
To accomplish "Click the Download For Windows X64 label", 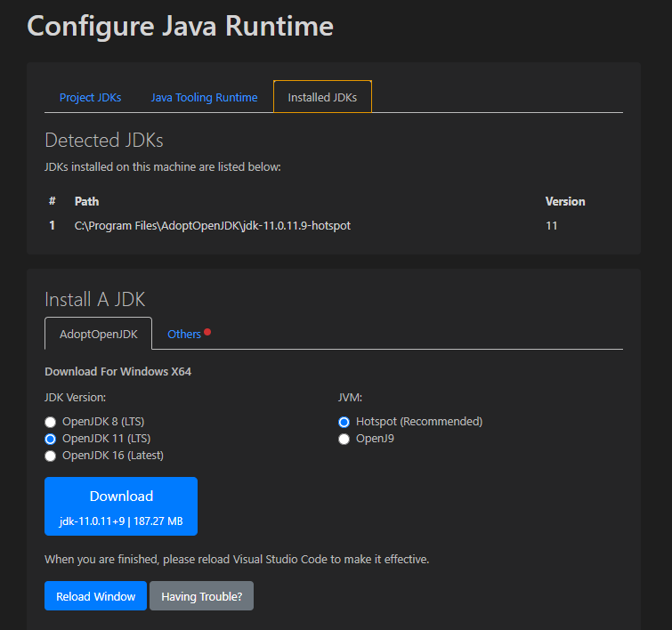I will click(117, 372).
